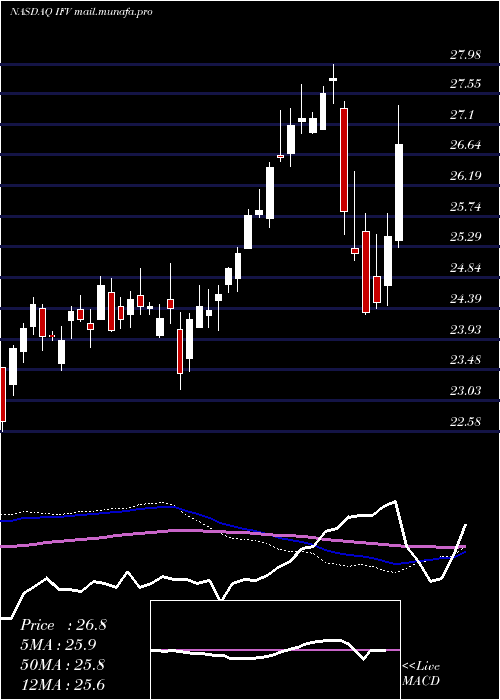The height and width of the screenshot is (700, 500).
Task: Select the '50MA : 25.8' readout
Action: (62, 665)
